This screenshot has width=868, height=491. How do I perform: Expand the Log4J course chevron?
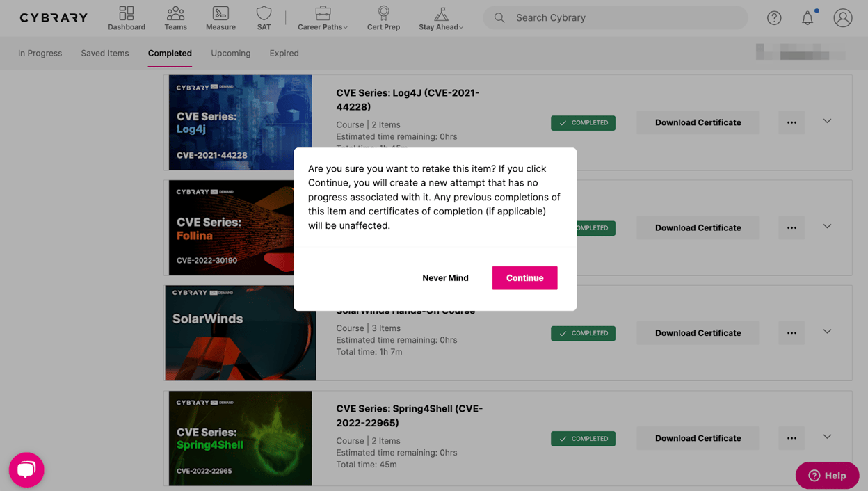(x=827, y=121)
